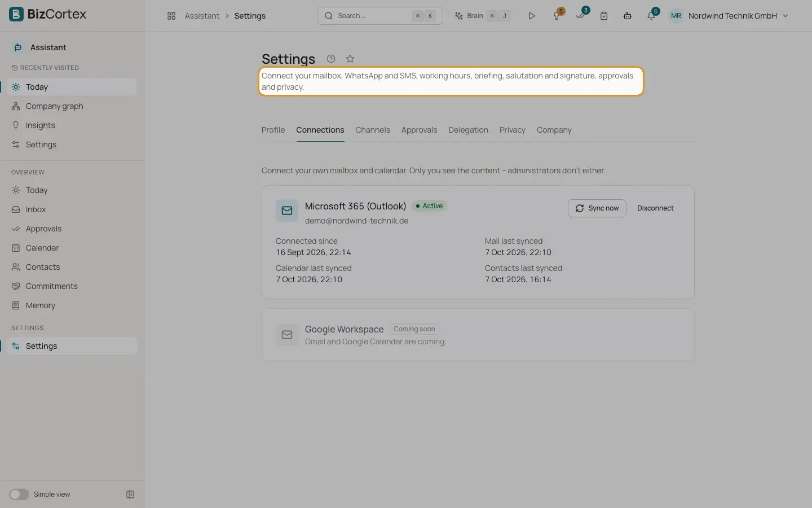Go to the Privacy tab
The width and height of the screenshot is (812, 508).
click(512, 130)
